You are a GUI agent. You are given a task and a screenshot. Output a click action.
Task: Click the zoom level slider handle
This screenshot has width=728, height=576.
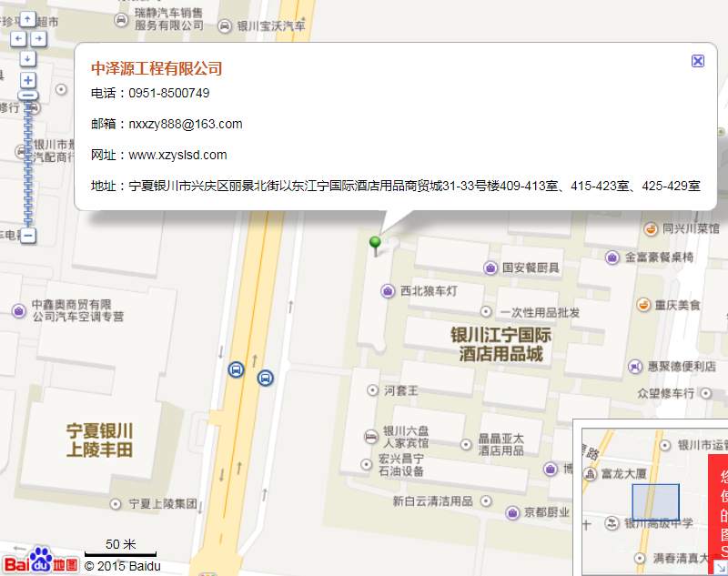[x=28, y=96]
